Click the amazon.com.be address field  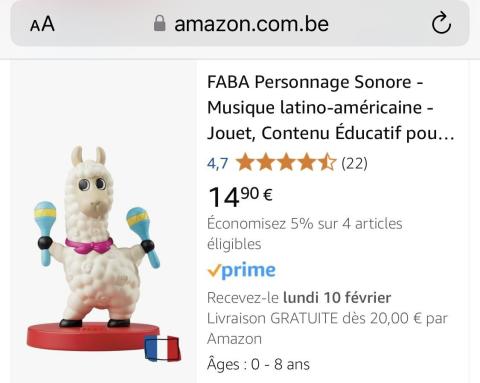pos(240,24)
